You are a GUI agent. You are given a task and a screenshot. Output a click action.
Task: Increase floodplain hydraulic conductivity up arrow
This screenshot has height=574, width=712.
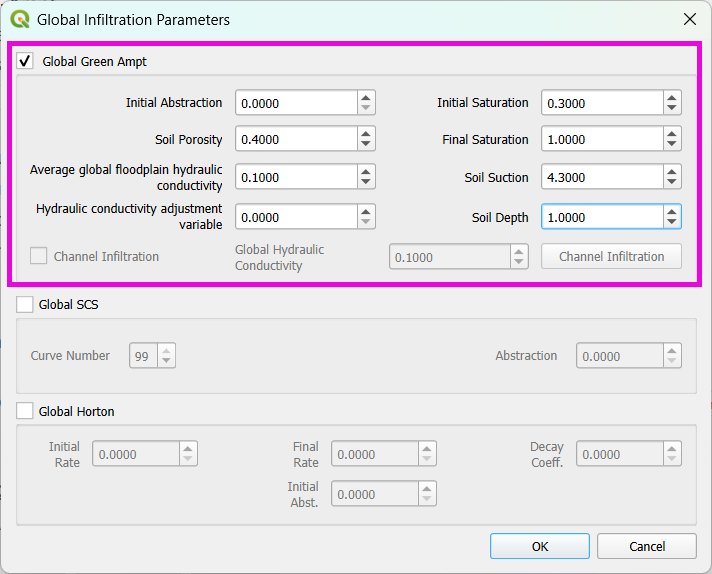[366, 172]
